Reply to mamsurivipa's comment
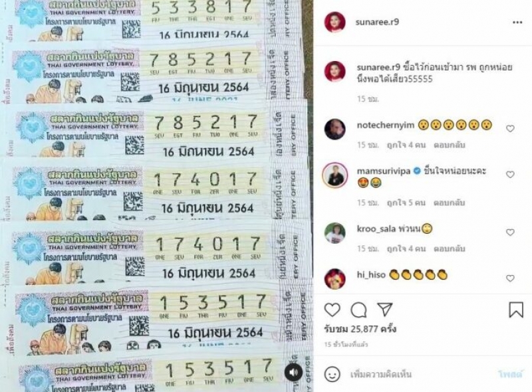This screenshot has height=392, width=532. (x=450, y=203)
